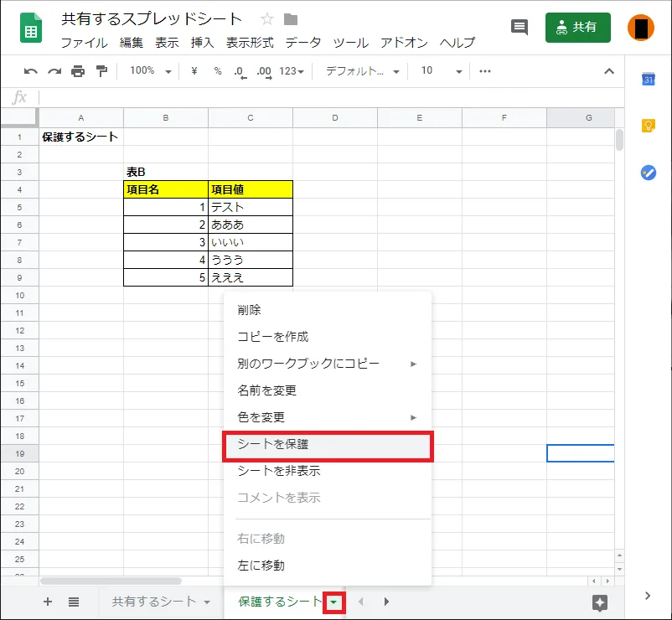The height and width of the screenshot is (620, 672).
Task: Open the デフォルト font dropdown
Action: 363,70
